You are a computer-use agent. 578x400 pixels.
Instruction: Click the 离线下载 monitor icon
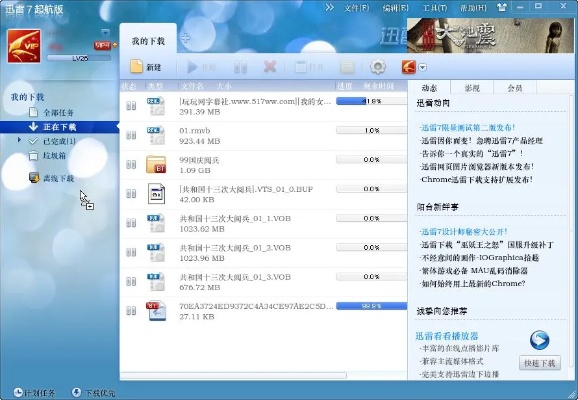[34, 178]
